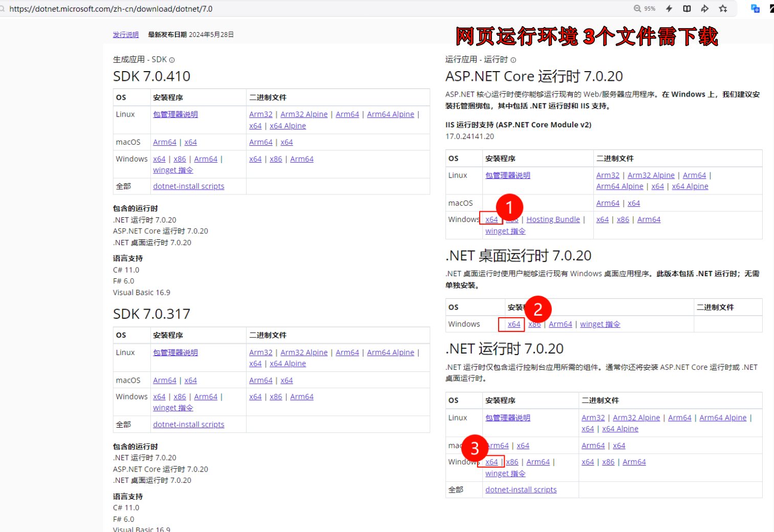Open winget 指令 link under ASP.NET Core runtime
The image size is (774, 532).
tap(505, 231)
